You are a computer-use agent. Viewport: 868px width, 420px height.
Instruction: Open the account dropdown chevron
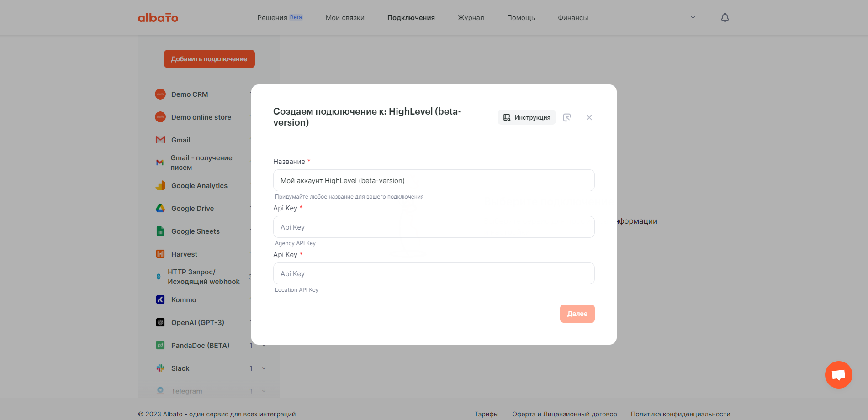[x=693, y=18]
